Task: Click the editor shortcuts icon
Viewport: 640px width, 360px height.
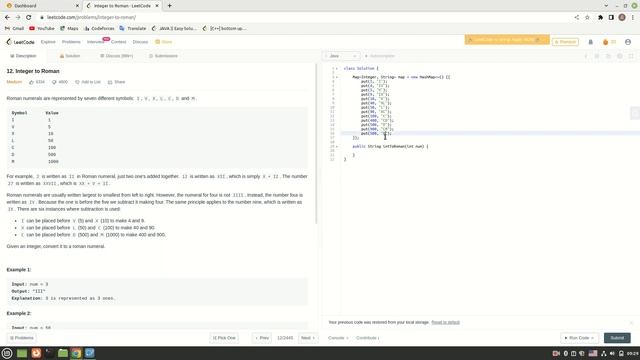Action: 597,56
